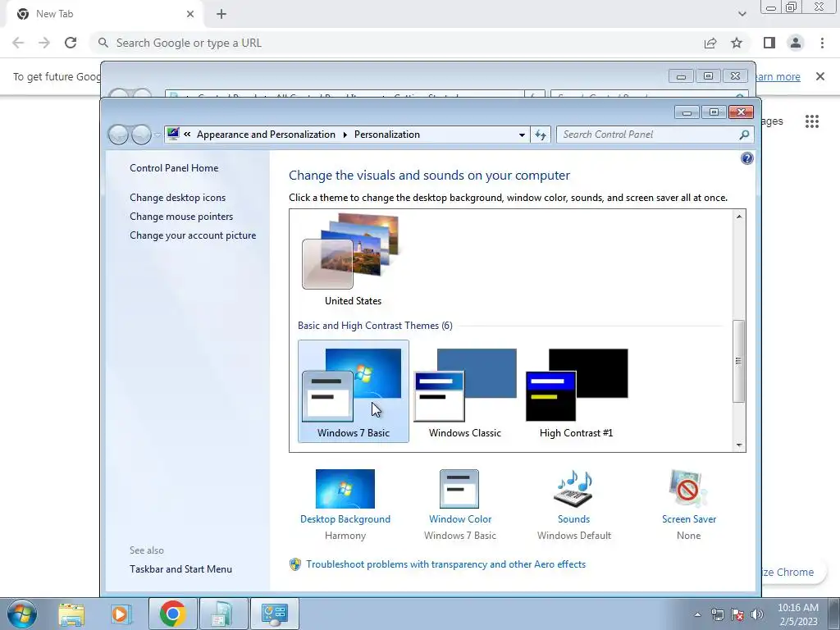Click the Basic and High Contrast Themes heading
The height and width of the screenshot is (630, 840).
(x=375, y=325)
